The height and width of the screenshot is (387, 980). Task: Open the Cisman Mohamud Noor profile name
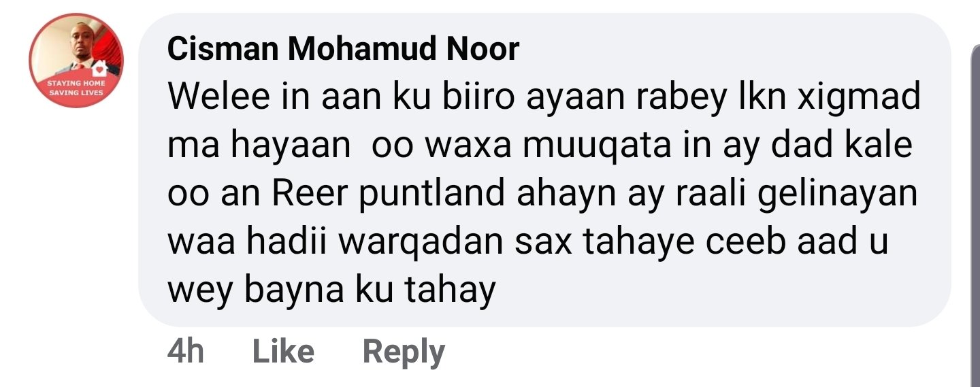tap(343, 50)
